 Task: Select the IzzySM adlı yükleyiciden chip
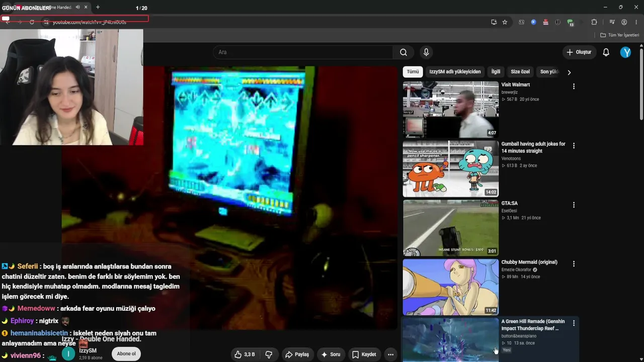click(455, 72)
